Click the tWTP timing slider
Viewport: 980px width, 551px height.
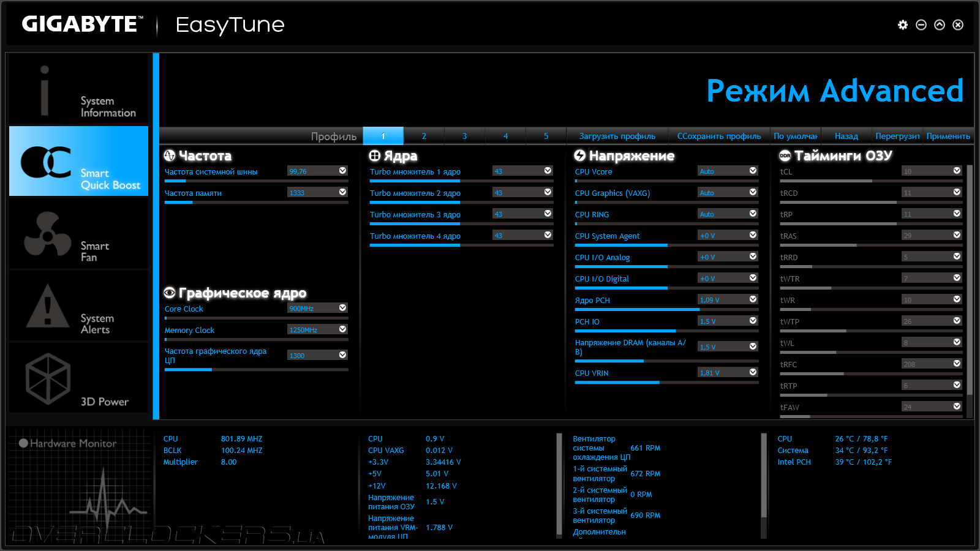pyautogui.click(x=871, y=331)
